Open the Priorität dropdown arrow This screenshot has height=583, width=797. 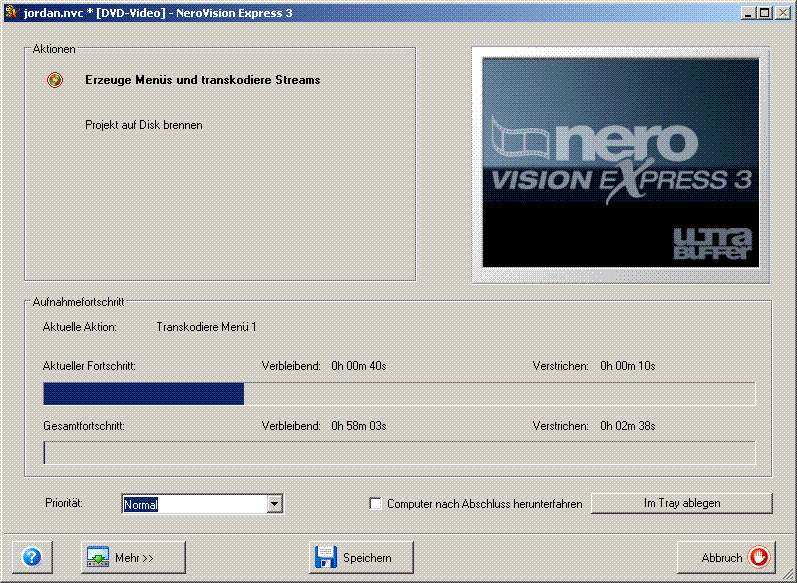point(274,504)
